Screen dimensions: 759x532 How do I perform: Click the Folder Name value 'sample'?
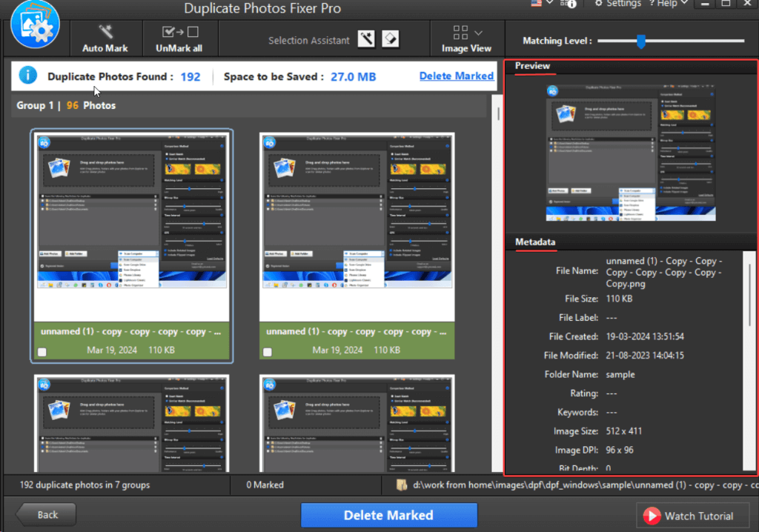coord(620,375)
